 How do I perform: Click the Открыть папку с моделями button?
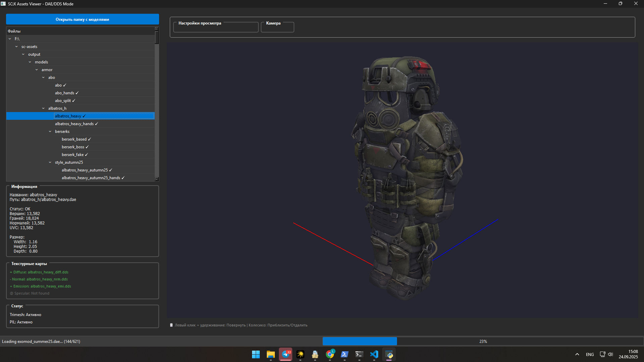click(x=83, y=19)
